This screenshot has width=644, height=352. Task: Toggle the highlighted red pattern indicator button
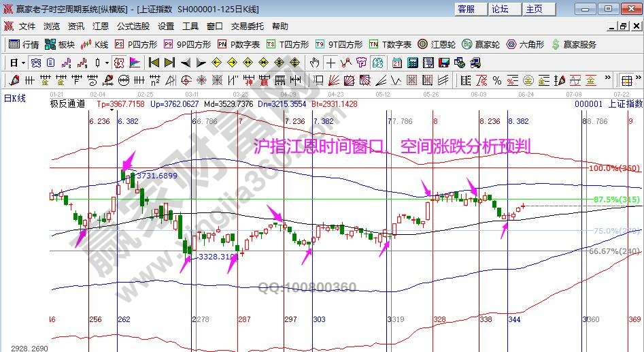point(118,63)
